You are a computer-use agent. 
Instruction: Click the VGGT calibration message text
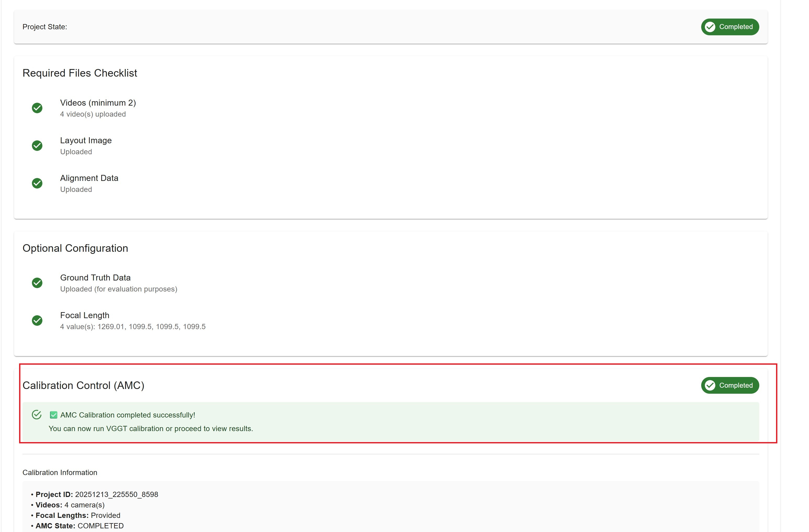pos(151,429)
